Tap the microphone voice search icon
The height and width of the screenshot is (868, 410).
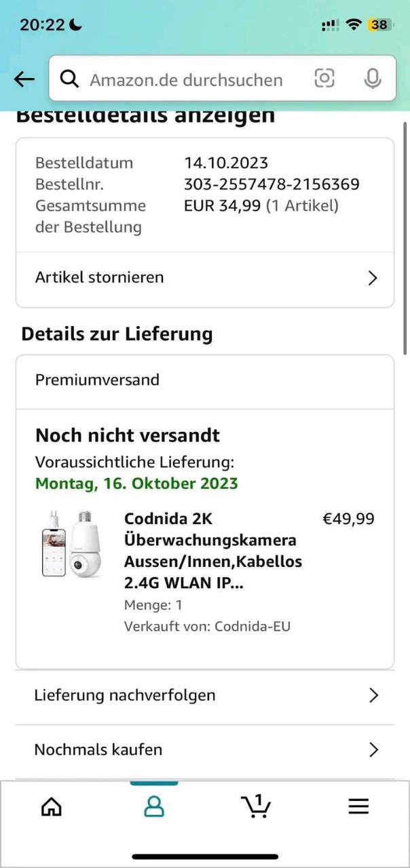pyautogui.click(x=372, y=79)
